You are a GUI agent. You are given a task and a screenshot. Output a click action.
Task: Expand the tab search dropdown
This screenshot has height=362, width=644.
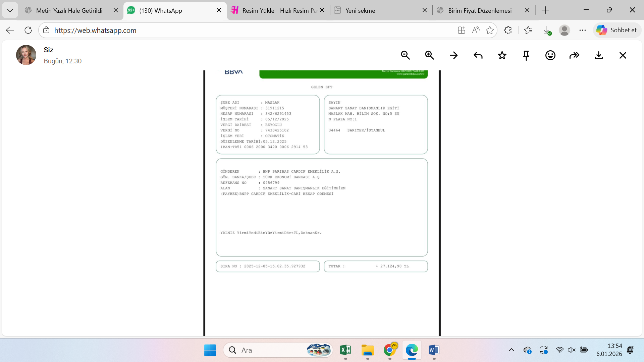point(10,10)
